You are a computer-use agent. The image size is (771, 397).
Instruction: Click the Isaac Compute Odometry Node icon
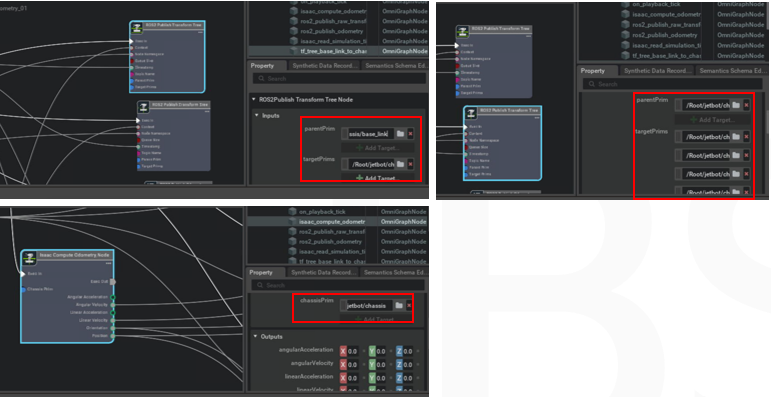pyautogui.click(x=29, y=258)
